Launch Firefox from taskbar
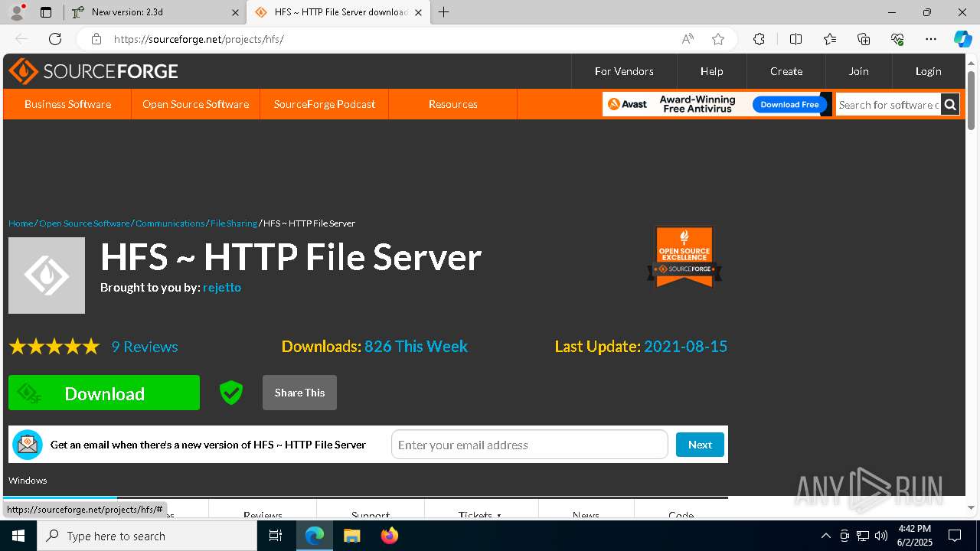 389,536
